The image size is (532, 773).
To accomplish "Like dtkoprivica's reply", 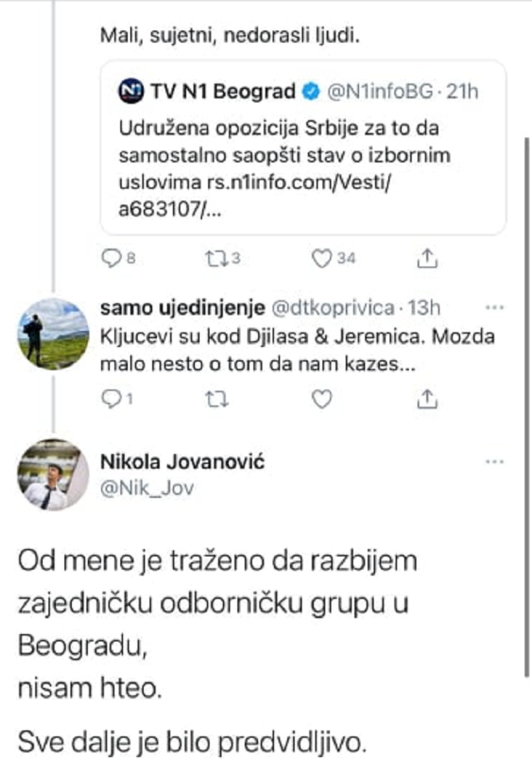I will [x=321, y=398].
